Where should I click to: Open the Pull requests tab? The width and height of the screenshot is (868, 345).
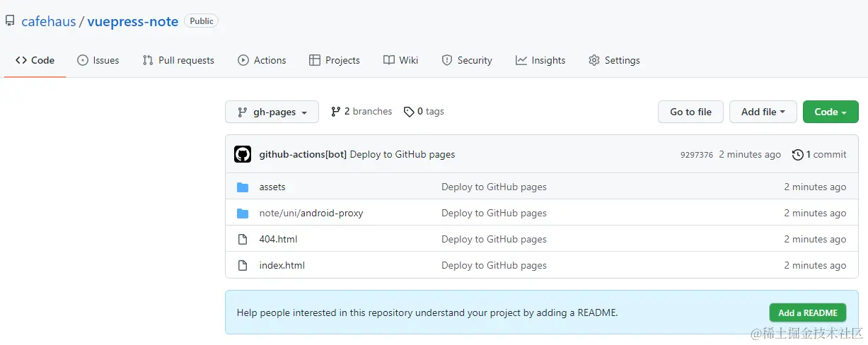[x=178, y=60]
